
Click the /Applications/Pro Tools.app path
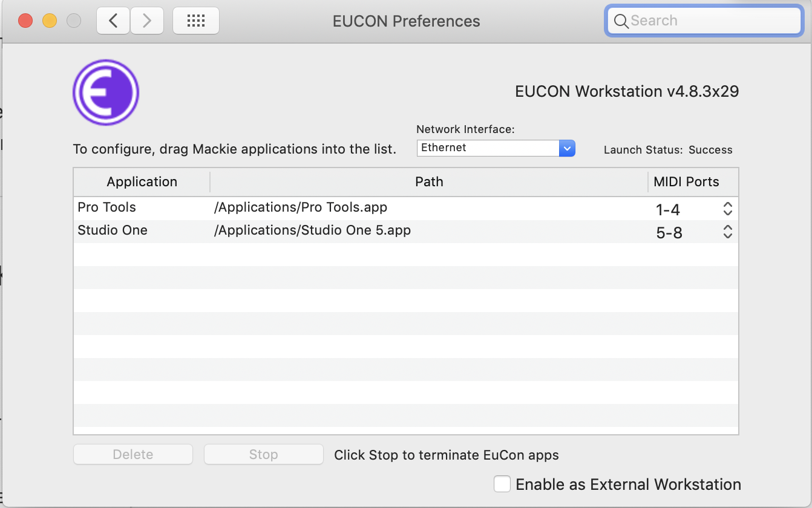tap(301, 207)
